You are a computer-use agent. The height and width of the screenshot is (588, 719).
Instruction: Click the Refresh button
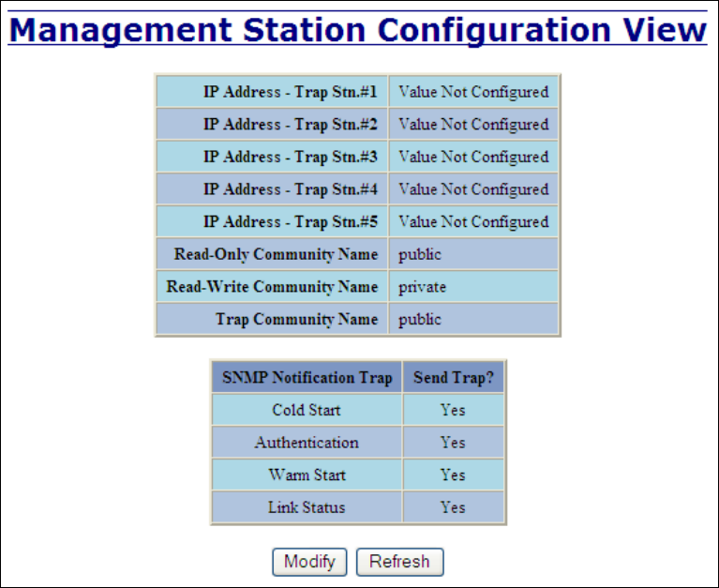[x=400, y=562]
